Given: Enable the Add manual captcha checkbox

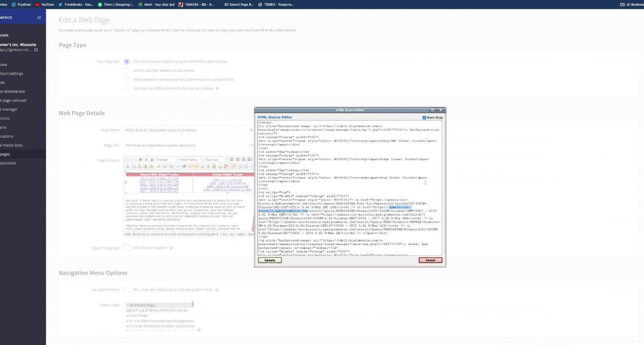Looking at the screenshot, I should 127,248.
